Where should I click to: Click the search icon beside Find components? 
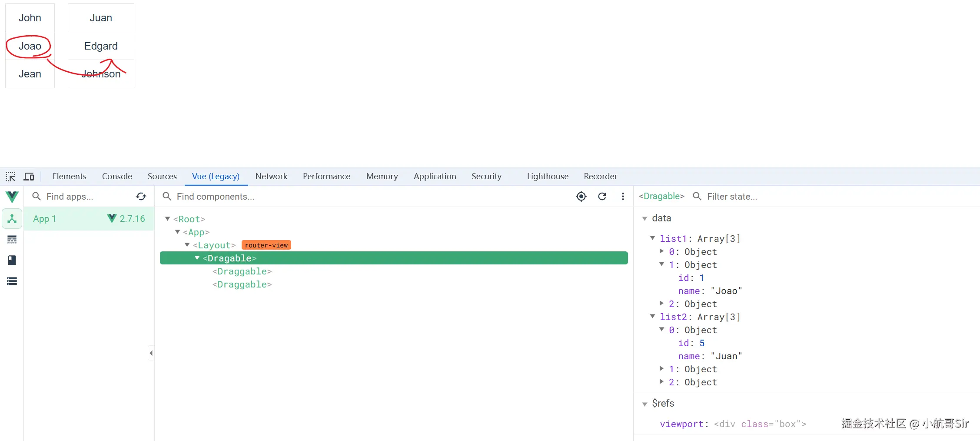(167, 197)
